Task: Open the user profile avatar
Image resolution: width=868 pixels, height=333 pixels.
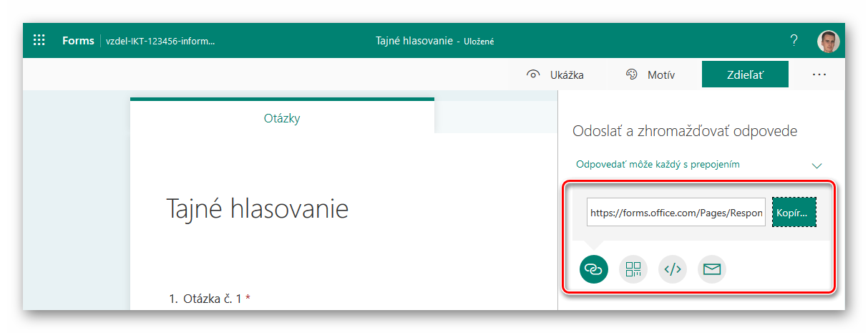Action: click(x=828, y=41)
